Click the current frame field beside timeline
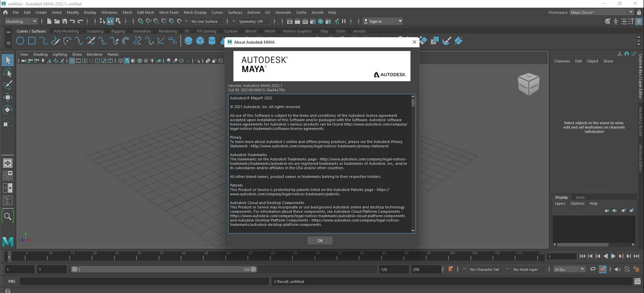This screenshot has height=293, width=644. coord(561,256)
